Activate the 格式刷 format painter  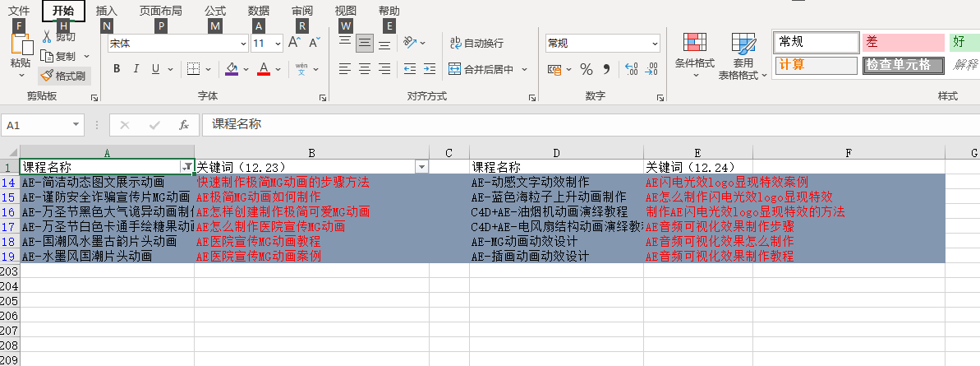[x=64, y=76]
